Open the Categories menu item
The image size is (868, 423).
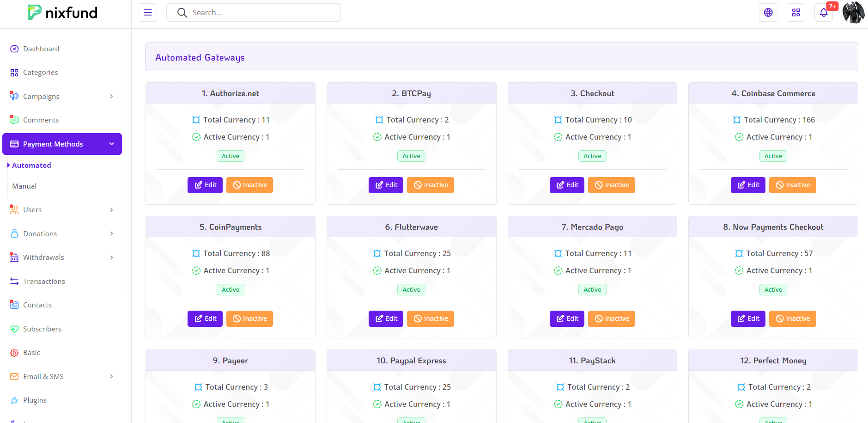tap(40, 73)
